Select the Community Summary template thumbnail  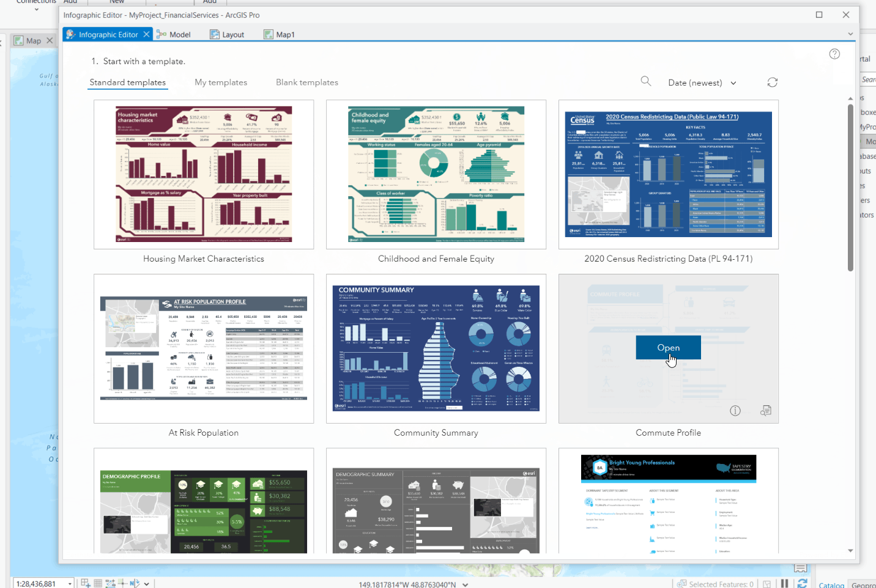coord(436,348)
